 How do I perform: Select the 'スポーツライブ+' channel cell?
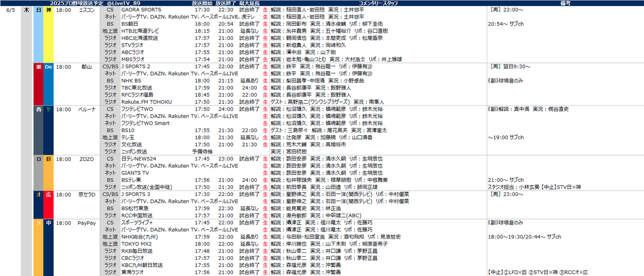click(x=137, y=222)
